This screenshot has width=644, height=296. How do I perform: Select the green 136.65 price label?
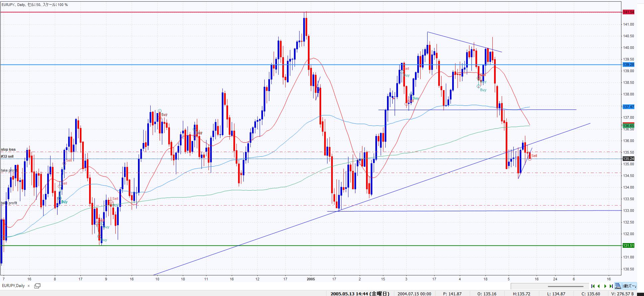click(x=628, y=126)
